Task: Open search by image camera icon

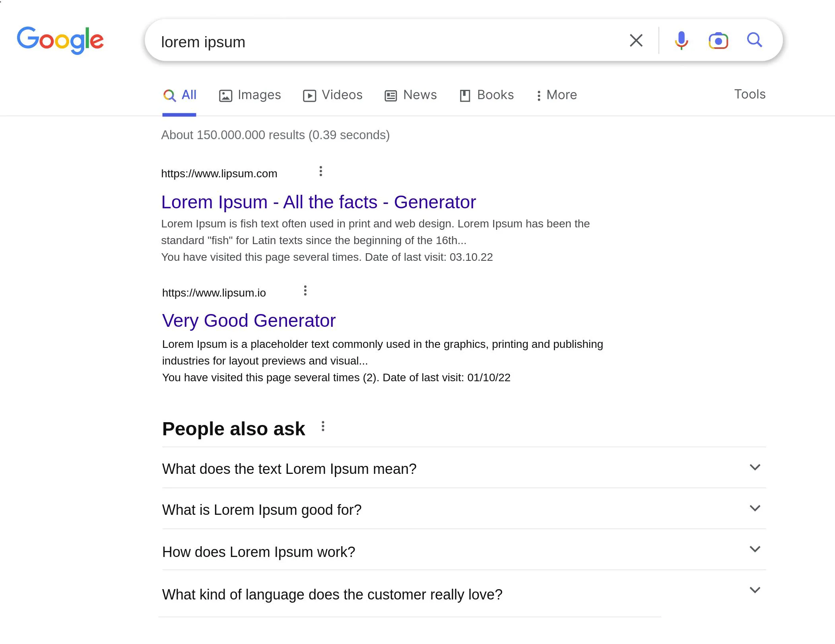Action: tap(718, 41)
